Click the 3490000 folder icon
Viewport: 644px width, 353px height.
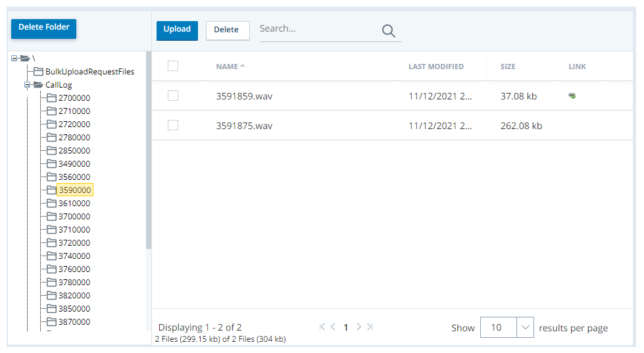[51, 163]
